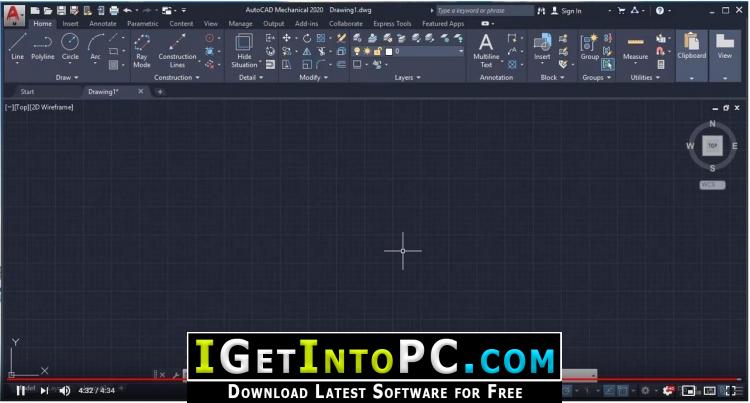750x403 pixels.
Task: Click the Hide Situation tool
Action: point(244,51)
